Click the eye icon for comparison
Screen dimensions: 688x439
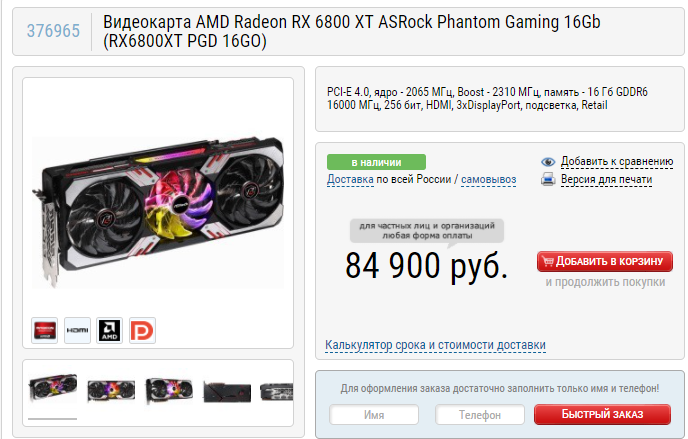pos(548,162)
